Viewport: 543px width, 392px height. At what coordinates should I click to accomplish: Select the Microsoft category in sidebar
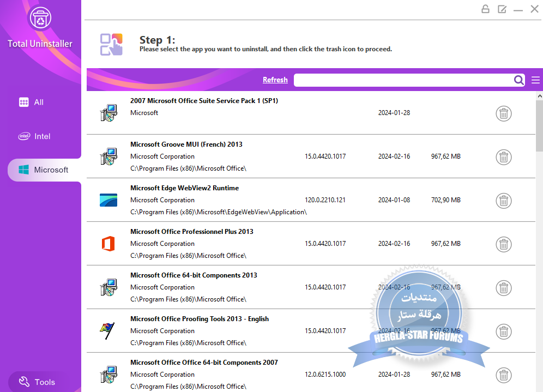point(44,170)
